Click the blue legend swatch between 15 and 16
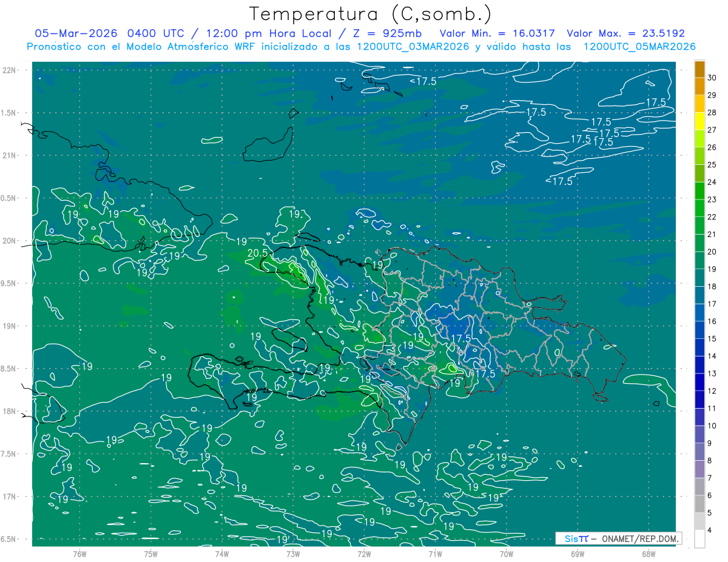Screen dimensions: 728x562 pos(699,330)
